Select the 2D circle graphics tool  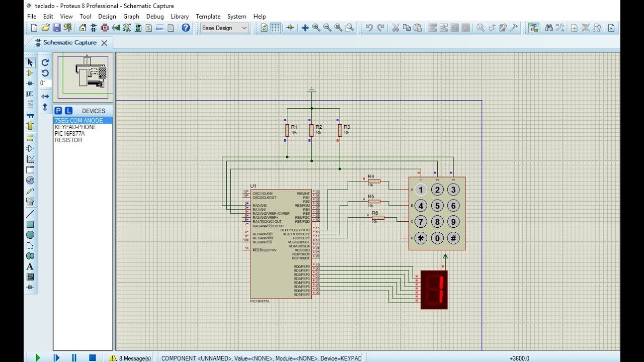[x=30, y=235]
